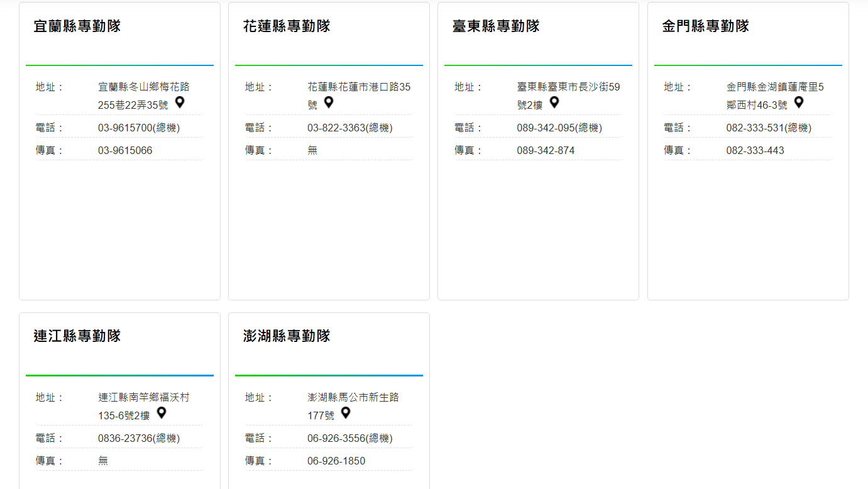
Task: Select fax number 06-926-1850
Action: point(336,461)
